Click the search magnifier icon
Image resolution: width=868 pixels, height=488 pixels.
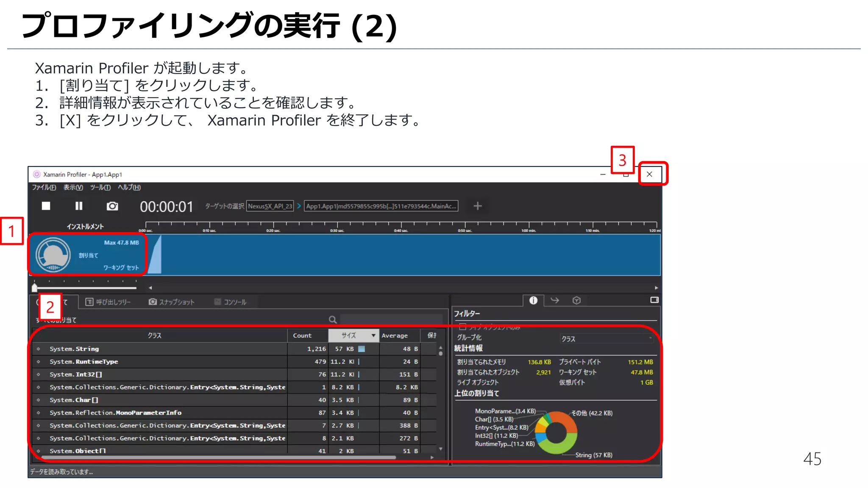333,319
